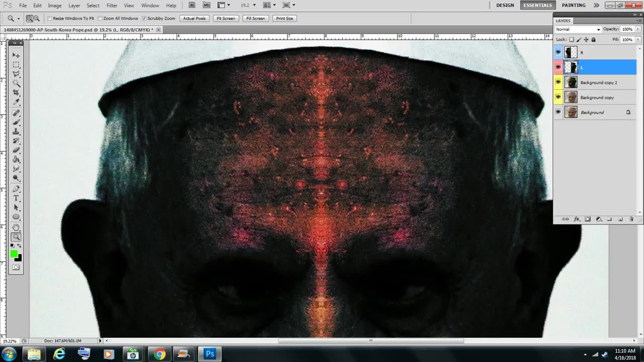Toggle lock transparent pixels

click(x=572, y=40)
